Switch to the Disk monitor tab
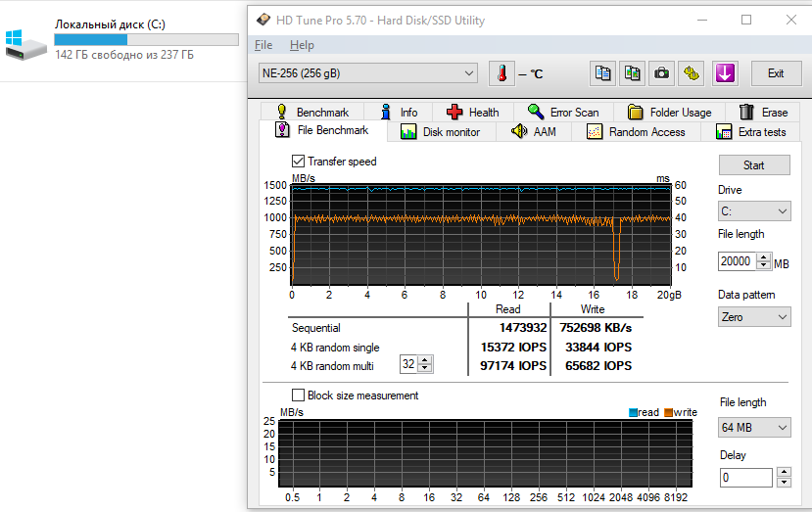This screenshot has height=512, width=812. (441, 132)
